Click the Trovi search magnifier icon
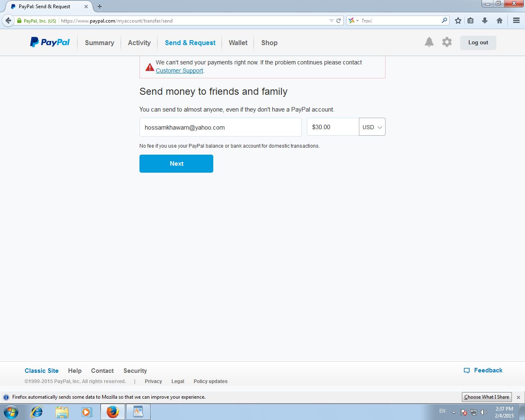525x420 pixels. coord(445,21)
